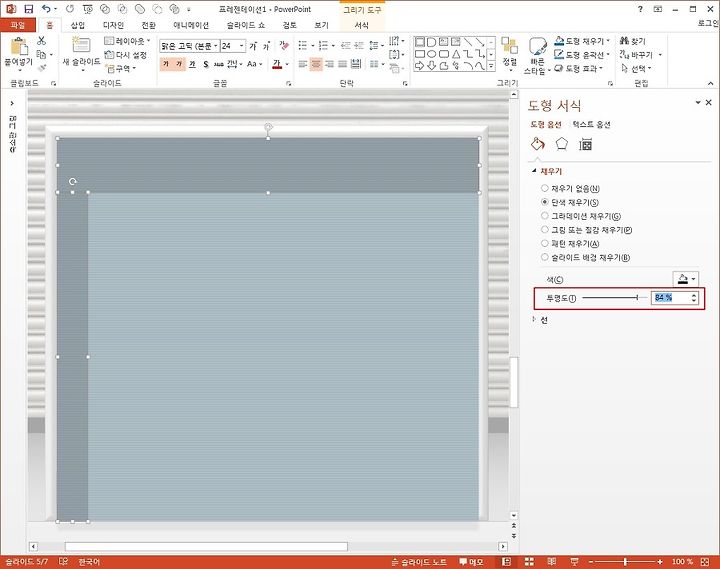Justify the paragraph text

click(343, 64)
